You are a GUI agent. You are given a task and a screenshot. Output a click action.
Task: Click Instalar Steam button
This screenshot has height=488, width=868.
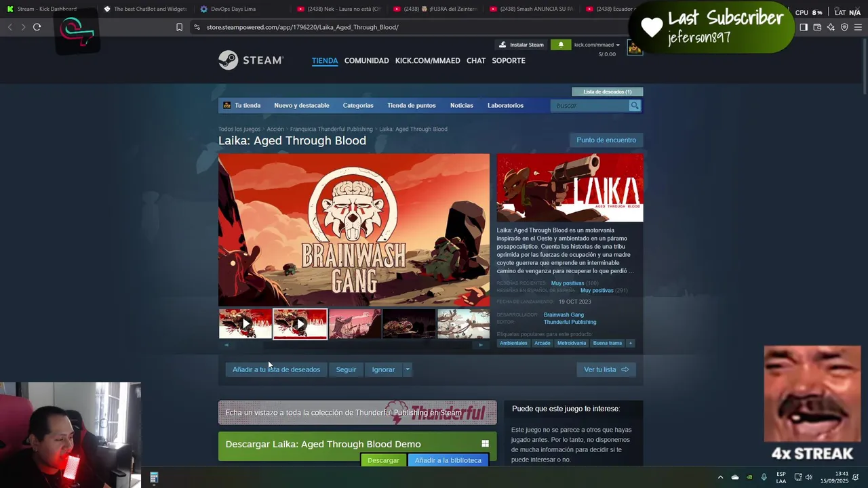click(x=521, y=45)
